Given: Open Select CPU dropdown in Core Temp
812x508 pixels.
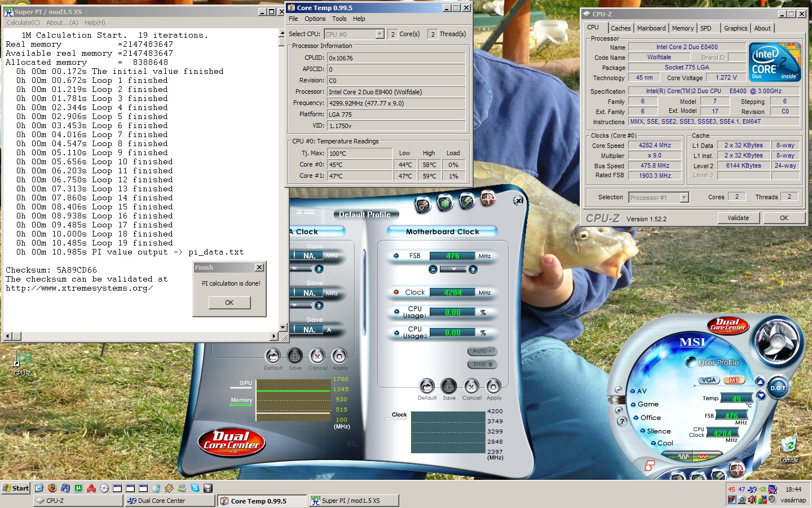Looking at the screenshot, I should click(x=379, y=34).
